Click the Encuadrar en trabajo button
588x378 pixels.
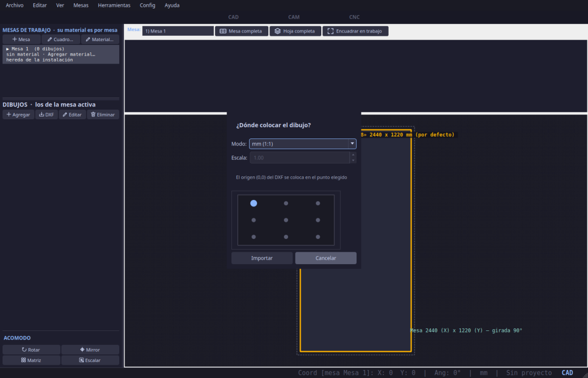[355, 31]
